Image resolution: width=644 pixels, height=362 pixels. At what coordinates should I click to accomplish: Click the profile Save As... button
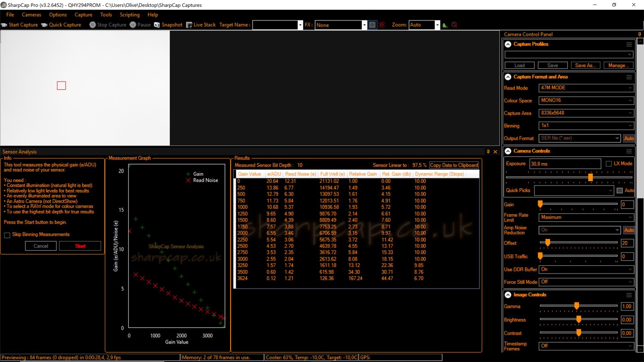pyautogui.click(x=586, y=65)
